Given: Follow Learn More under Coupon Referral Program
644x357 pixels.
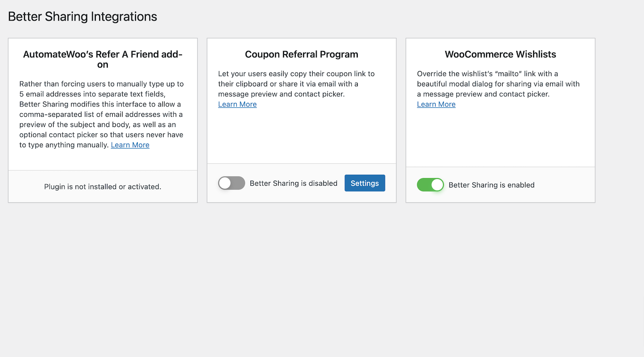Looking at the screenshot, I should pyautogui.click(x=237, y=104).
